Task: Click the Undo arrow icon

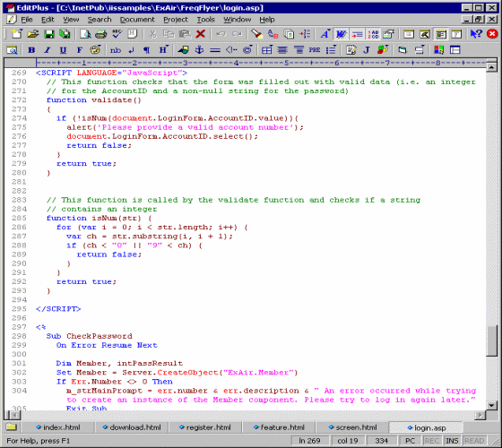Action: (x=221, y=34)
